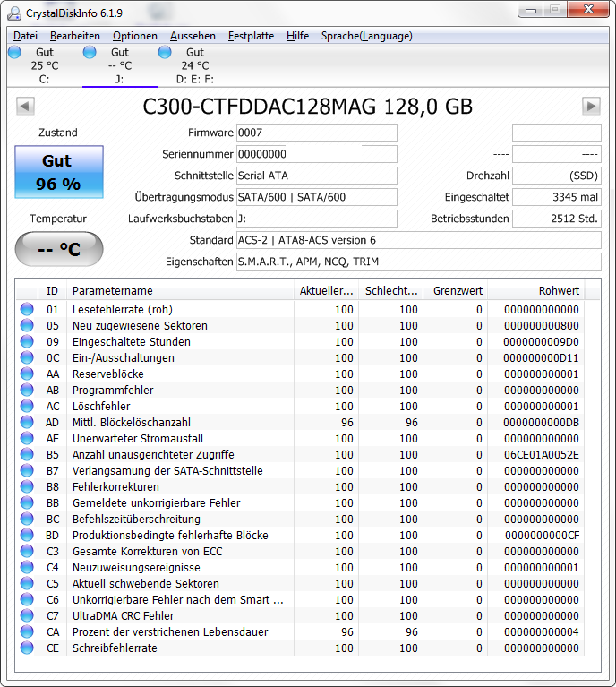Screen dimensions: 616x687
Task: Click status orb for Löschfehler
Action: click(x=27, y=406)
